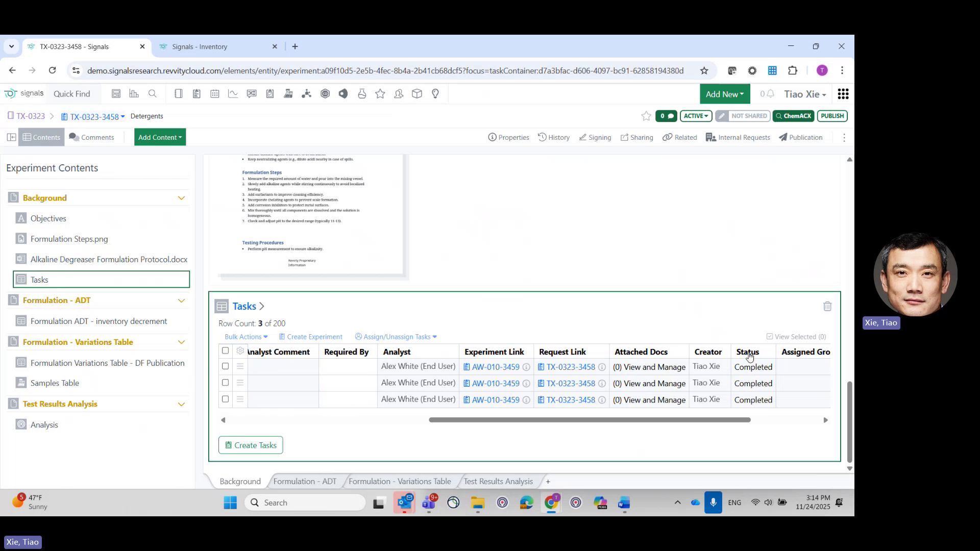The image size is (980, 551).
Task: Enable View Selected in the Tasks section
Action: (769, 337)
